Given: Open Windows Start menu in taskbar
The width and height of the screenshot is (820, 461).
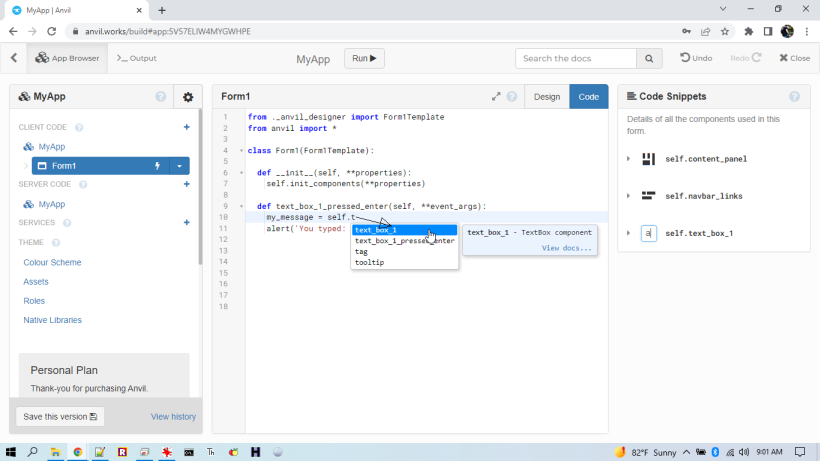Looking at the screenshot, I should tap(12, 452).
